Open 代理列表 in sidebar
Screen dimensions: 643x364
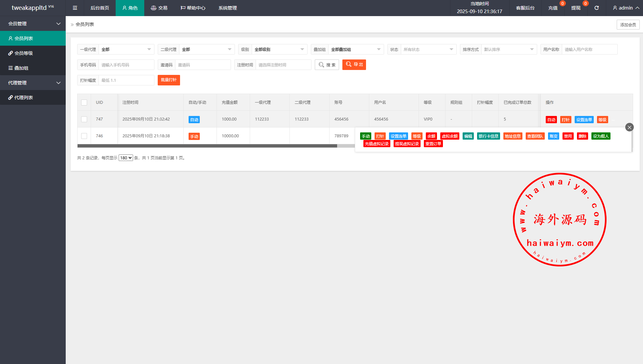23,98
